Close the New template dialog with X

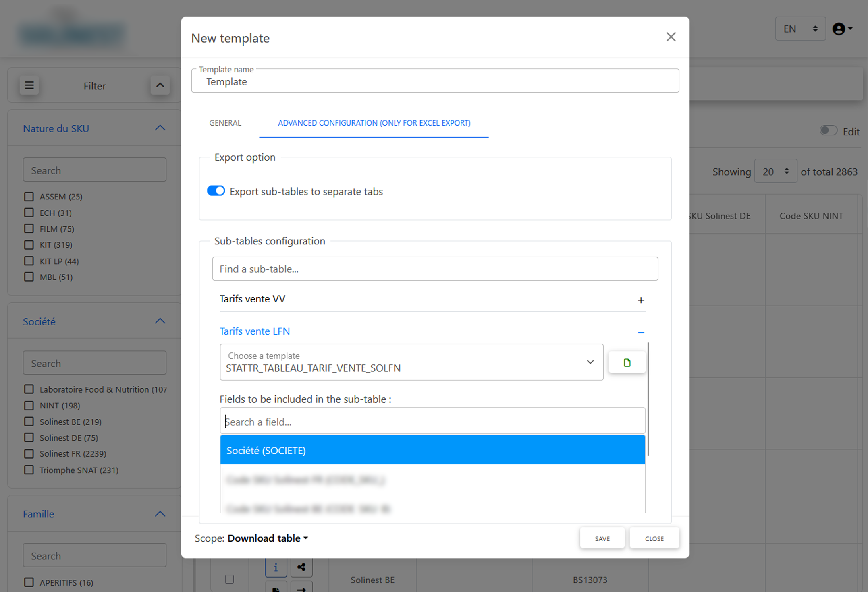click(x=671, y=37)
